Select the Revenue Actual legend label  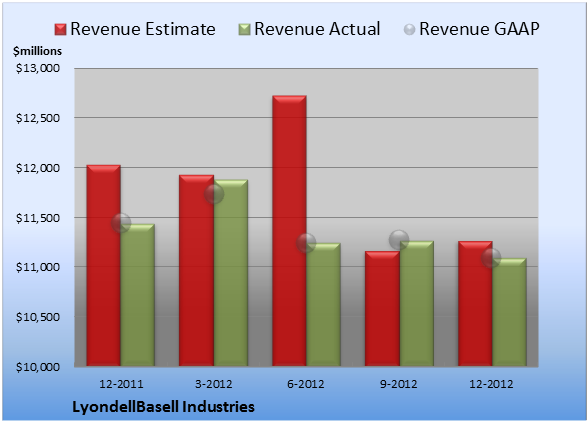tap(317, 29)
